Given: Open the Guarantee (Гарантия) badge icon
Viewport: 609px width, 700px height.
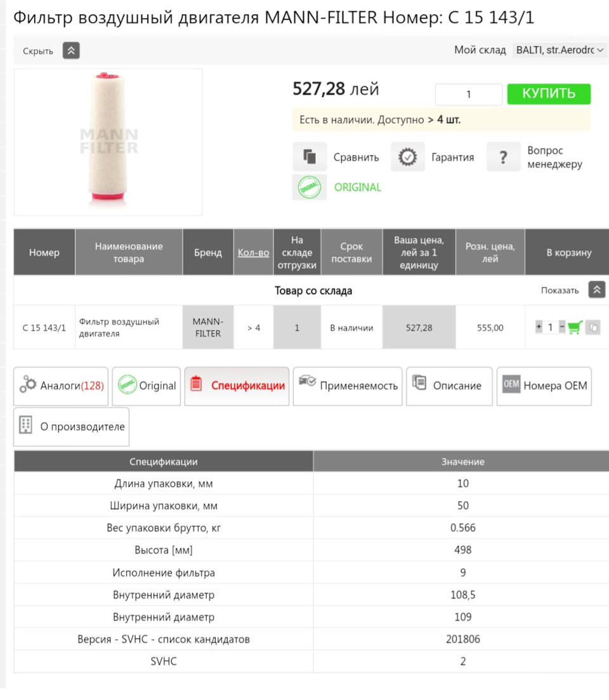Looking at the screenshot, I should pos(407,157).
